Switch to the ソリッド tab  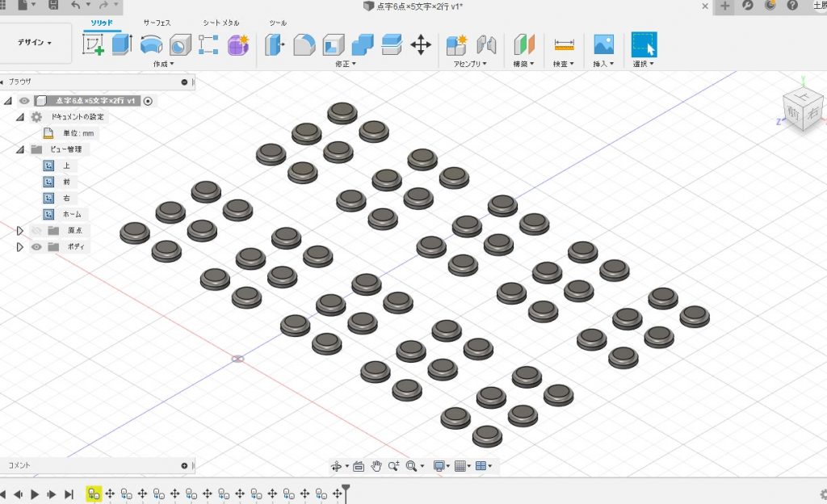(x=102, y=23)
